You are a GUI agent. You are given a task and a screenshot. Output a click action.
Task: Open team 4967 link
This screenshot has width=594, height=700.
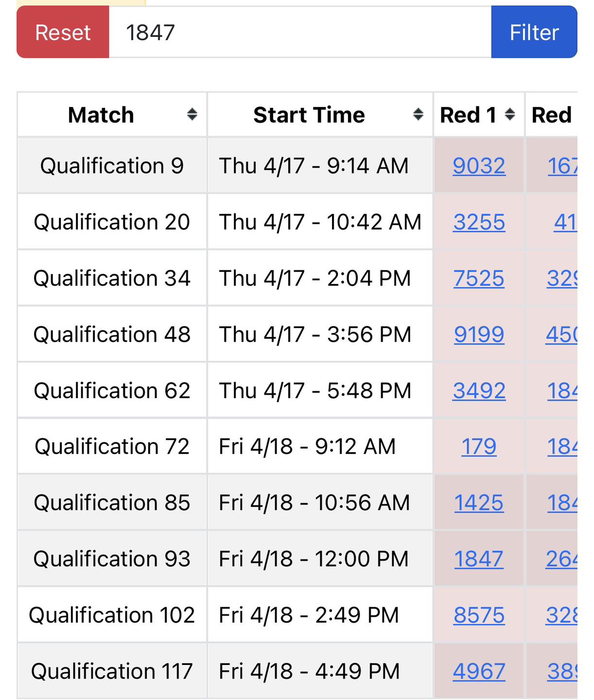click(x=479, y=671)
